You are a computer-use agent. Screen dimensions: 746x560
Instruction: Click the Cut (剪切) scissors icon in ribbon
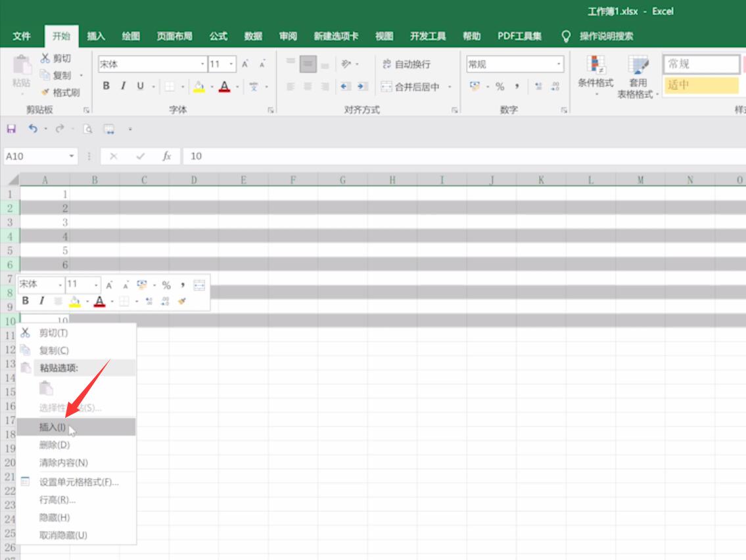(x=45, y=58)
